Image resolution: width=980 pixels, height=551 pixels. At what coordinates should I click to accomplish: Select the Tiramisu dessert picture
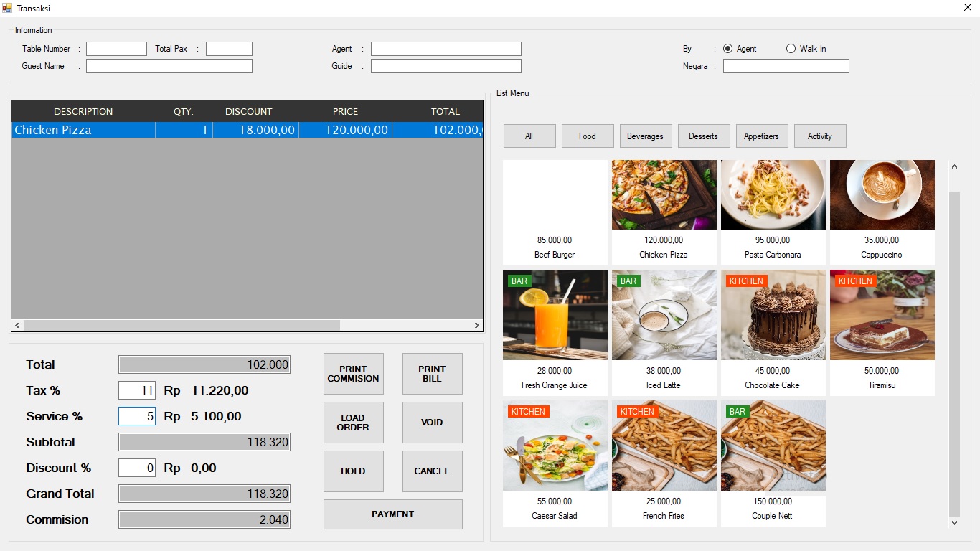[882, 316]
